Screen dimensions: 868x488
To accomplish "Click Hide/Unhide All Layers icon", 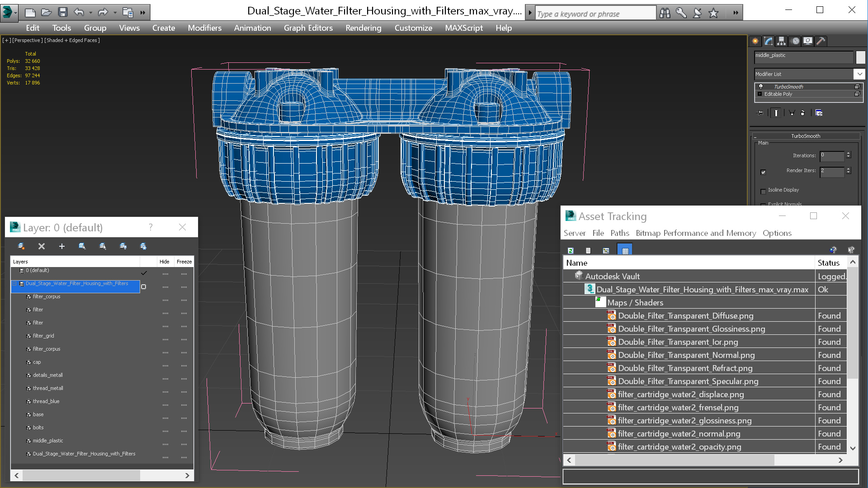I will coord(123,246).
